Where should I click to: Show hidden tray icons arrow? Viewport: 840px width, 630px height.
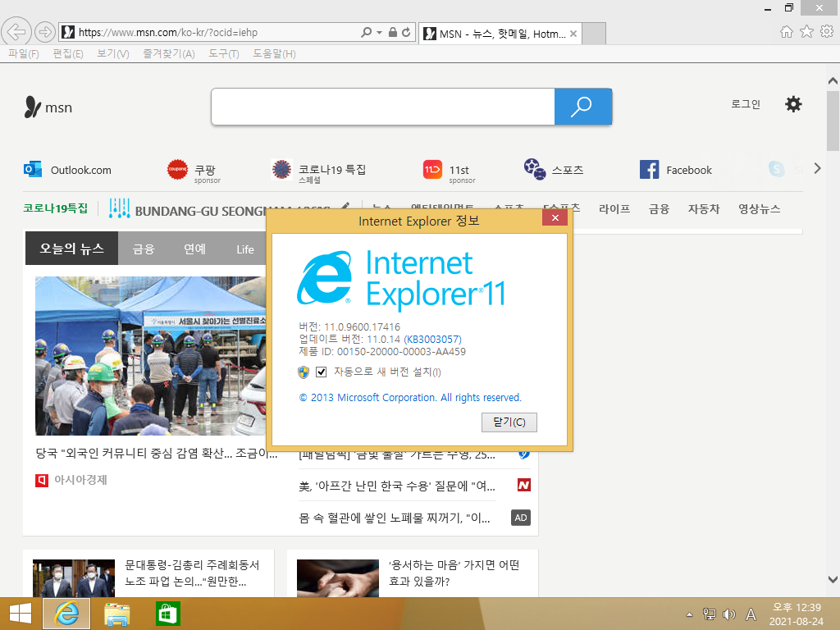click(689, 614)
